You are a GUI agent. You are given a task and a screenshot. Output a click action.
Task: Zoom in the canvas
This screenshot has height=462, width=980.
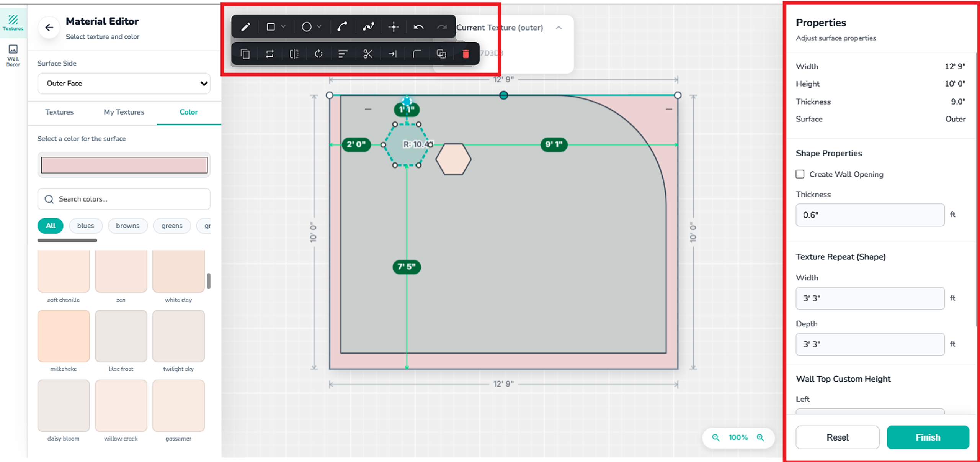pyautogui.click(x=760, y=437)
